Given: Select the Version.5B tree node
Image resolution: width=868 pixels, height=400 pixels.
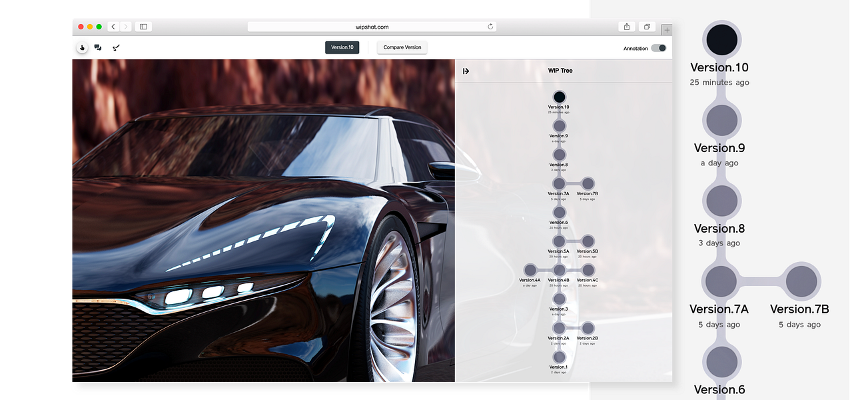Looking at the screenshot, I should point(588,241).
